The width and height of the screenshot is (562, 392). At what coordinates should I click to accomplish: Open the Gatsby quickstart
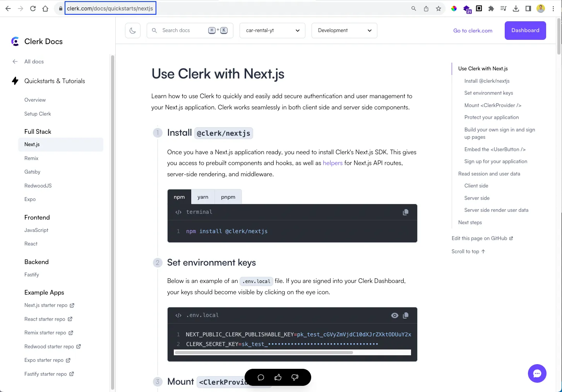tap(32, 172)
